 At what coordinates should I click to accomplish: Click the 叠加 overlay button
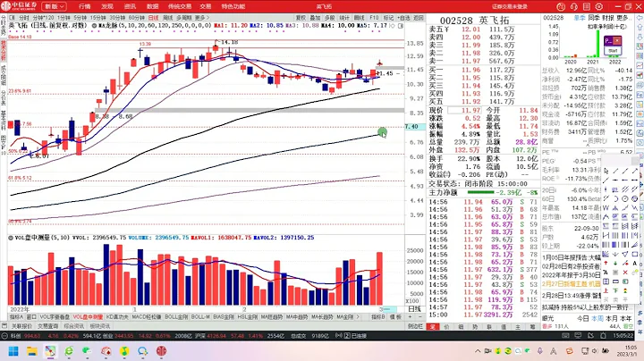click(x=315, y=18)
